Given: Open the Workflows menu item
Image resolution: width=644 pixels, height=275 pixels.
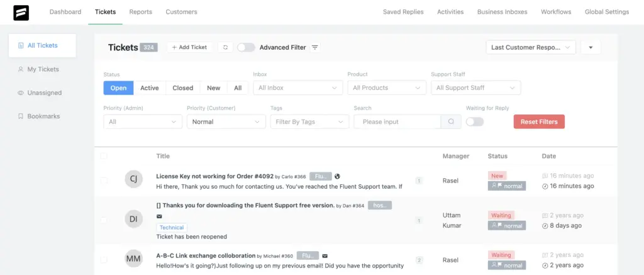Looking at the screenshot, I should pyautogui.click(x=556, y=12).
